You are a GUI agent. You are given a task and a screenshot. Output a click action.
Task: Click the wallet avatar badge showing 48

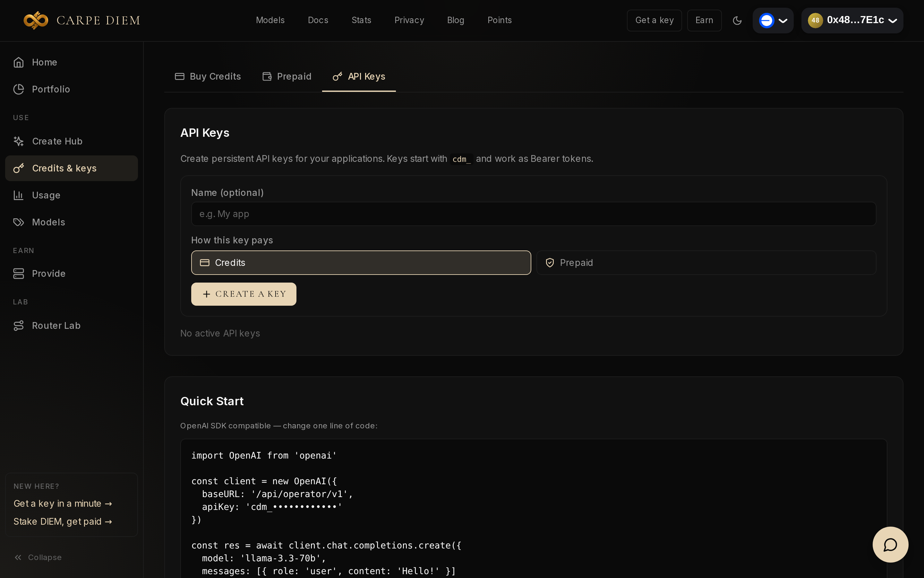(x=815, y=20)
